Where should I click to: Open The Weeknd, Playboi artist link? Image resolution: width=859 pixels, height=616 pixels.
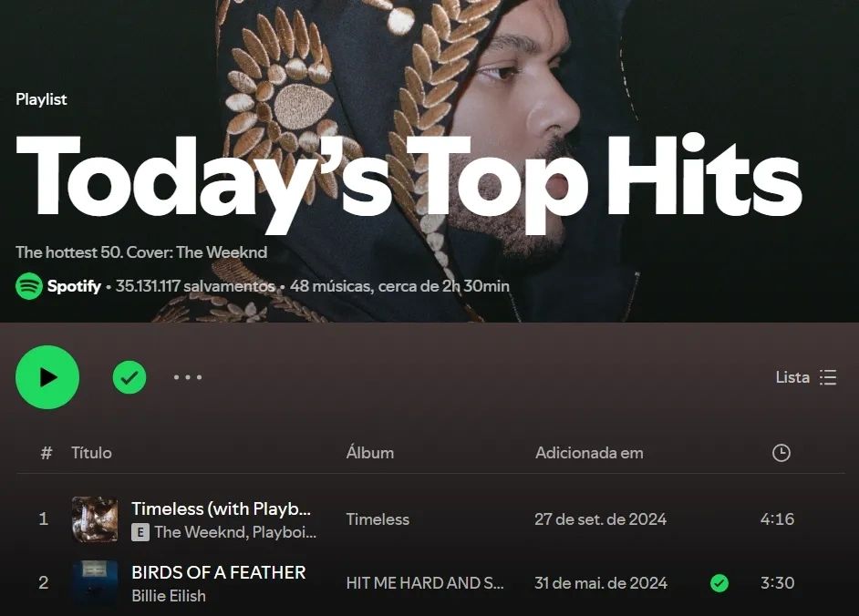tap(235, 531)
